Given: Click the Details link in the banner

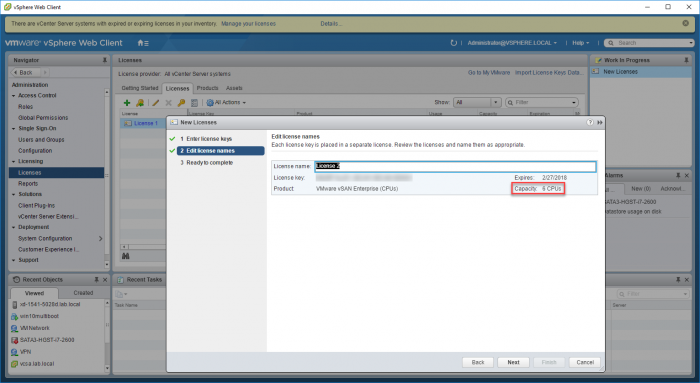Looking at the screenshot, I should (331, 23).
